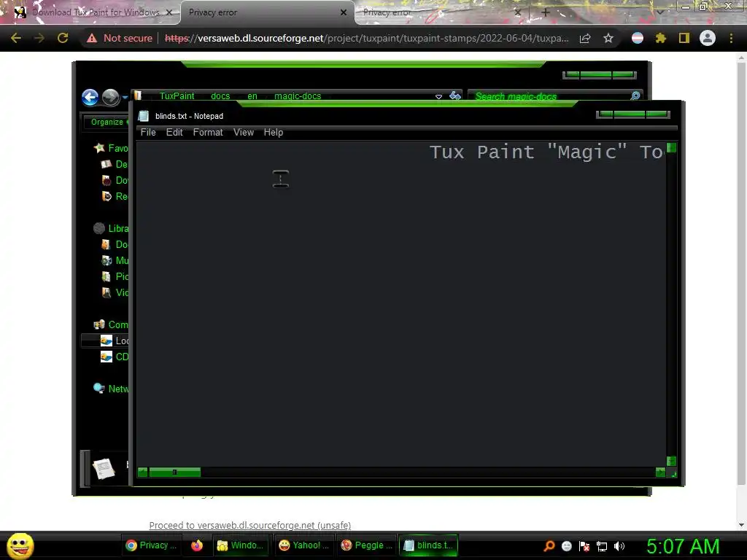Click TuxPaint in the Explorer breadcrumb
The height and width of the screenshot is (560, 747).
click(177, 96)
